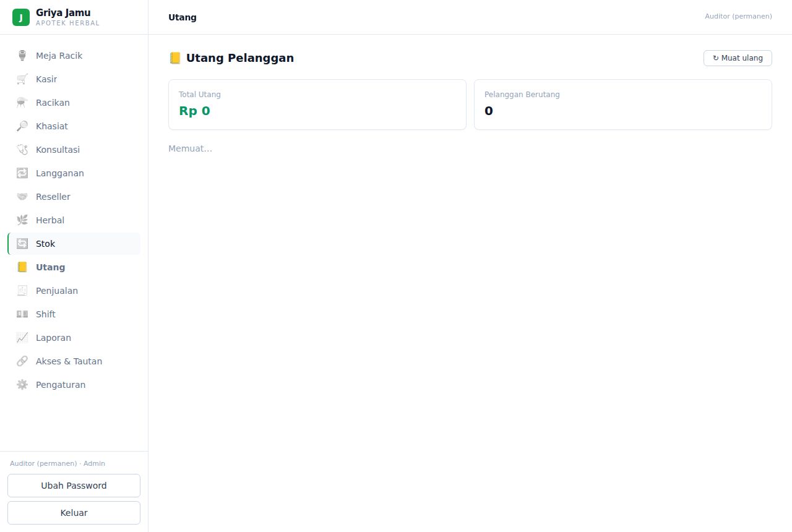Go to the Stok menu item
792x532 pixels.
(x=74, y=244)
